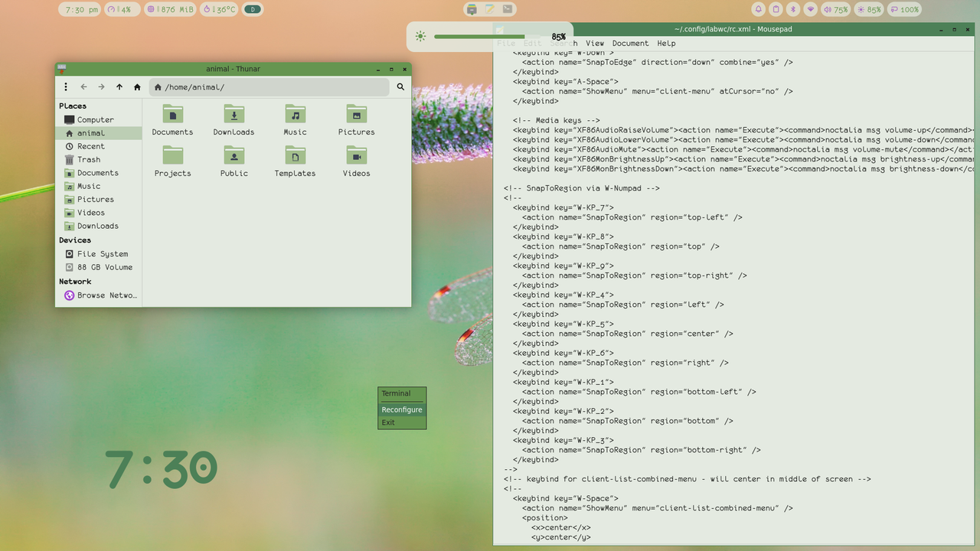980x551 pixels.
Task: Select the Videos folder icon in file view
Action: coord(356,155)
